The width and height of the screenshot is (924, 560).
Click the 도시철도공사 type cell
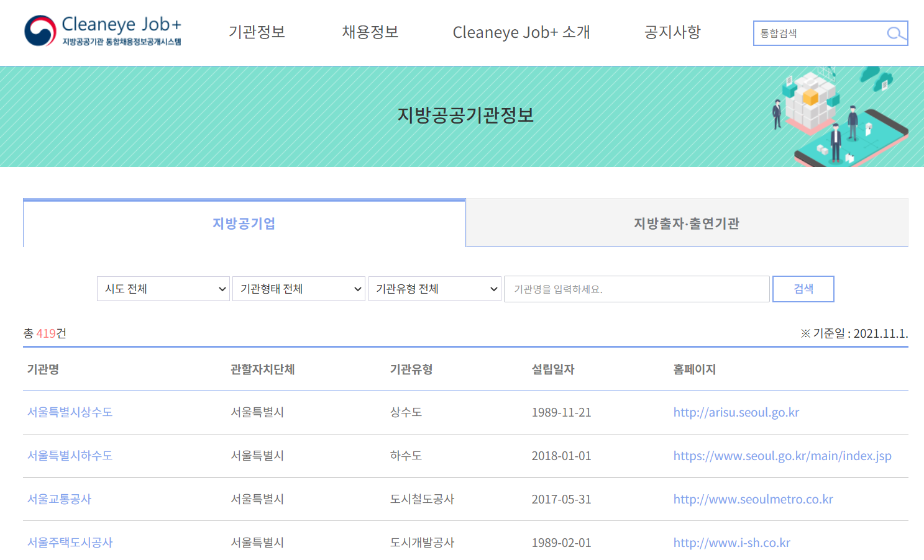click(422, 499)
